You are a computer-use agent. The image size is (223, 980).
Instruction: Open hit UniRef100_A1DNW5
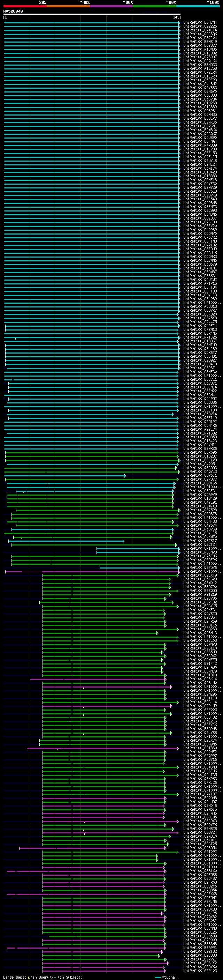click(200, 49)
